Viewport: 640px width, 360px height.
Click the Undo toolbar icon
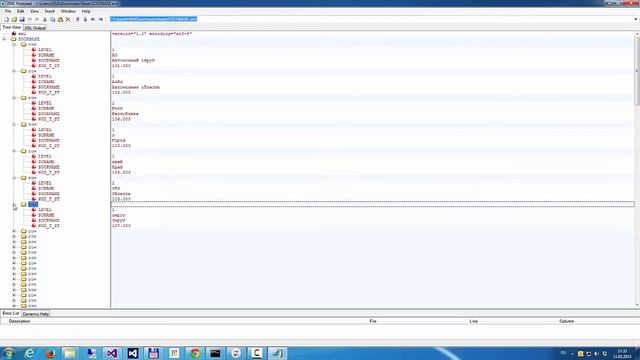tap(29, 19)
